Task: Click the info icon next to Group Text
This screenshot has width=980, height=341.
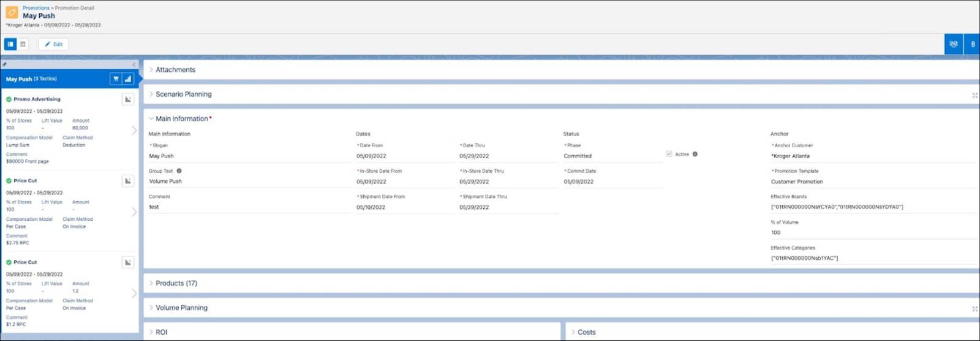Action: [x=179, y=170]
